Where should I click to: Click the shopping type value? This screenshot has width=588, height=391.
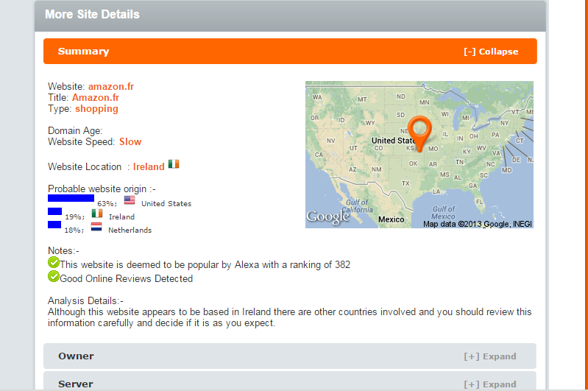[96, 109]
